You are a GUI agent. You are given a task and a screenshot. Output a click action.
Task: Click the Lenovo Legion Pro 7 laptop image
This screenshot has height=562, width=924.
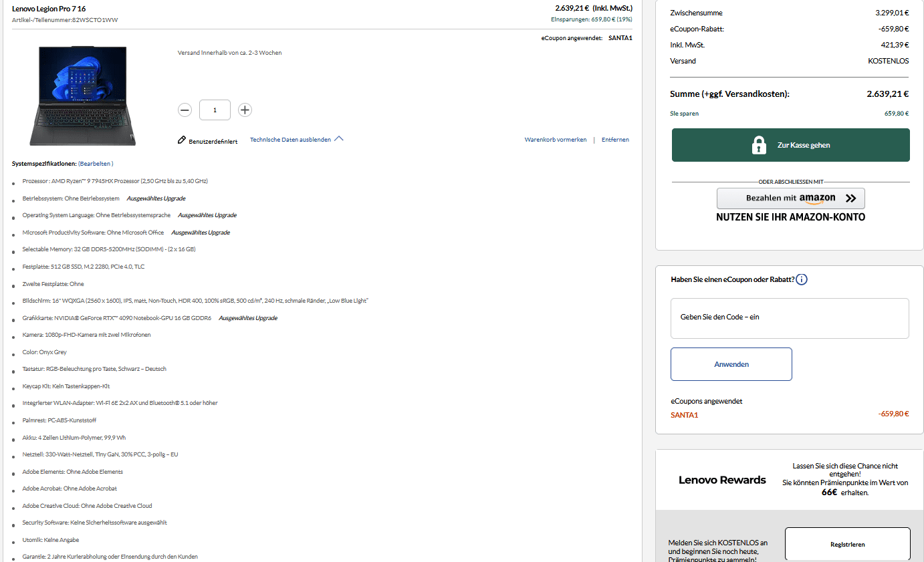[82, 96]
